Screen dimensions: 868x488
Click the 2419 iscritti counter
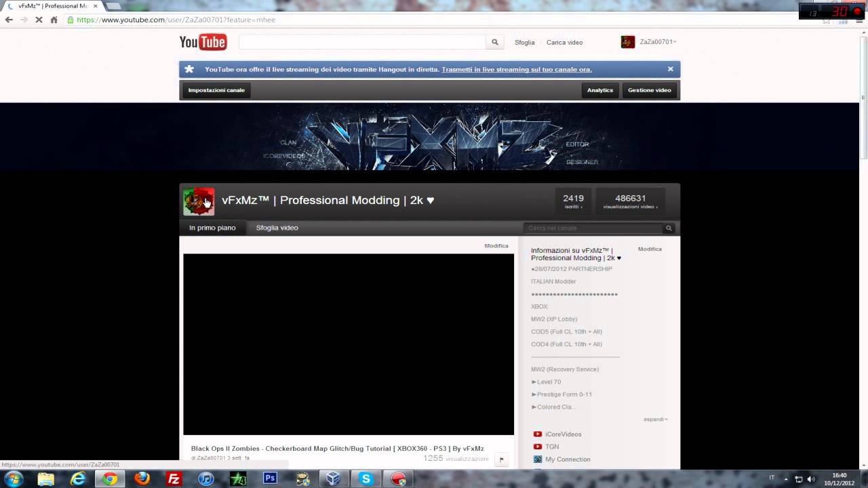point(573,201)
